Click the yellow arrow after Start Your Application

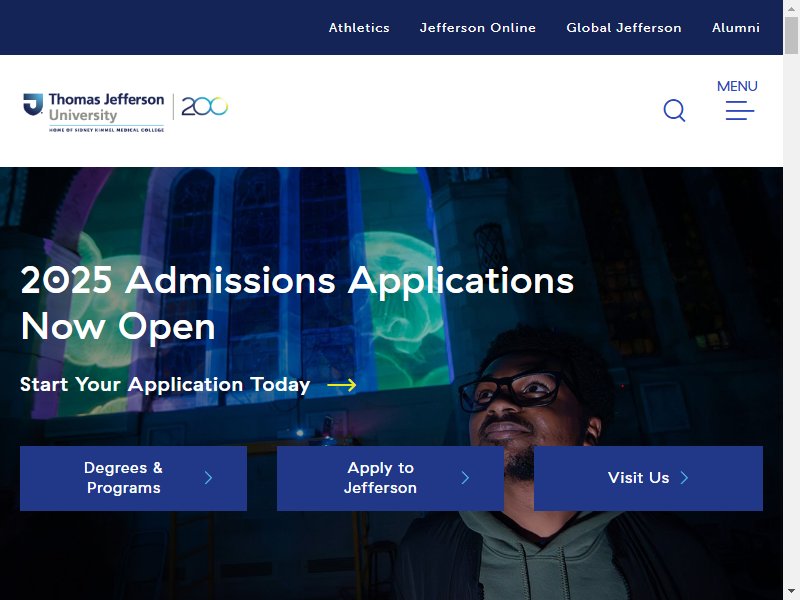(x=341, y=385)
